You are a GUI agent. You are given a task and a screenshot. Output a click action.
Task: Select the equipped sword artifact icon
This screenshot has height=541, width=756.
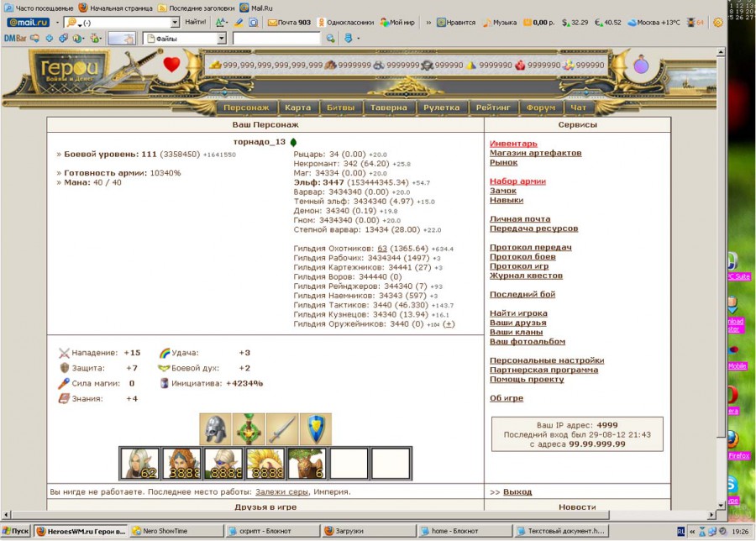282,429
